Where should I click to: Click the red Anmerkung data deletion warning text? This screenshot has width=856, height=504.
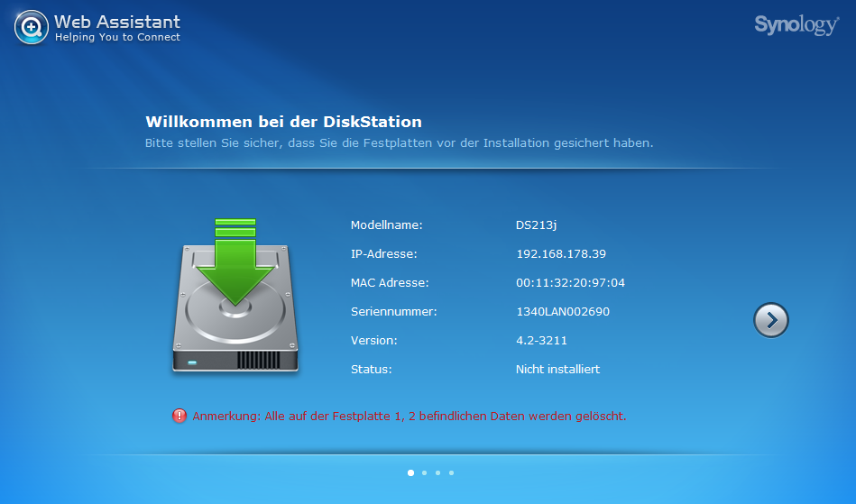[410, 417]
